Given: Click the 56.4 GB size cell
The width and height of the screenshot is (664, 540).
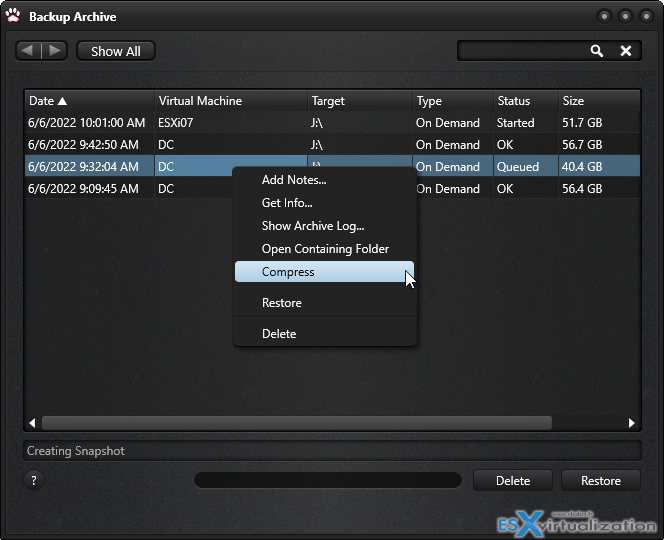Looking at the screenshot, I should [599, 188].
